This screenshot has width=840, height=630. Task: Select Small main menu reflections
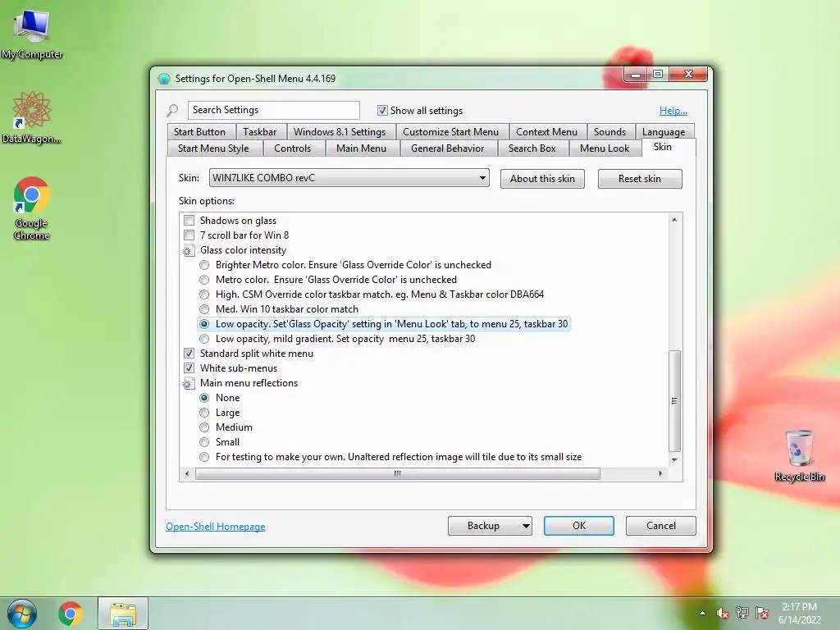tap(204, 442)
